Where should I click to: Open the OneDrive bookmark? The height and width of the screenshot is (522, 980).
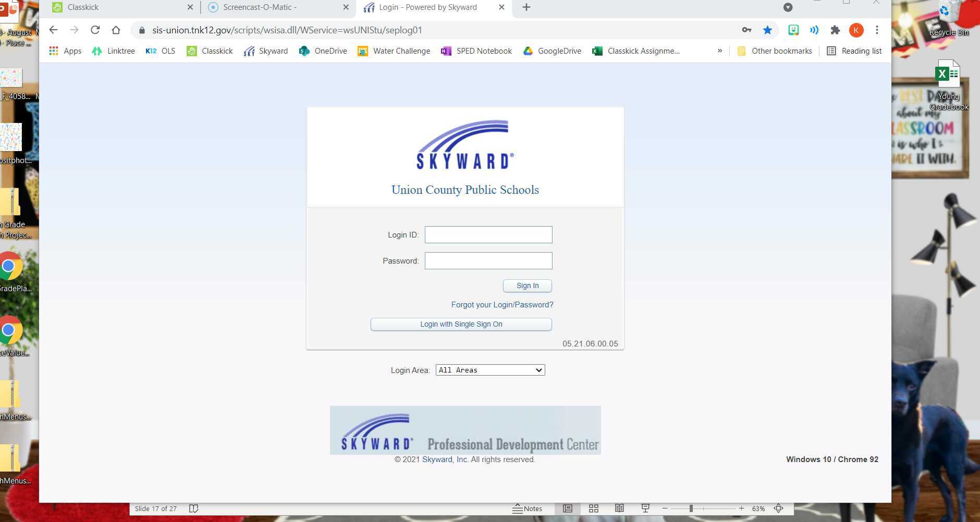pyautogui.click(x=323, y=51)
